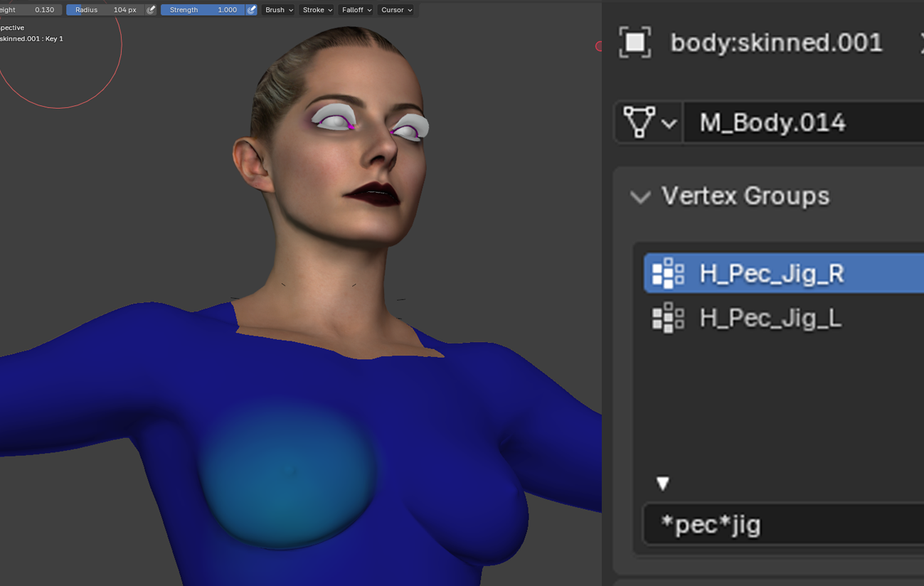Collapse the list filter options triangle

(663, 484)
